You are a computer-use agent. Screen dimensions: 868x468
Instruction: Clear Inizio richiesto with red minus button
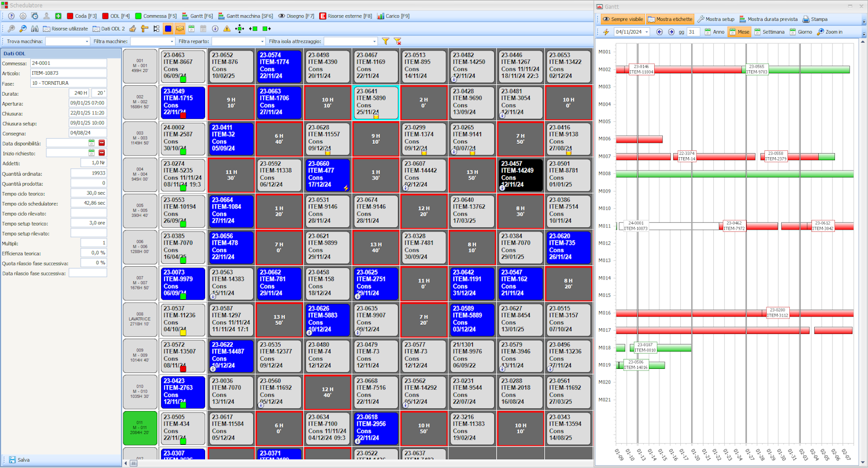[102, 153]
